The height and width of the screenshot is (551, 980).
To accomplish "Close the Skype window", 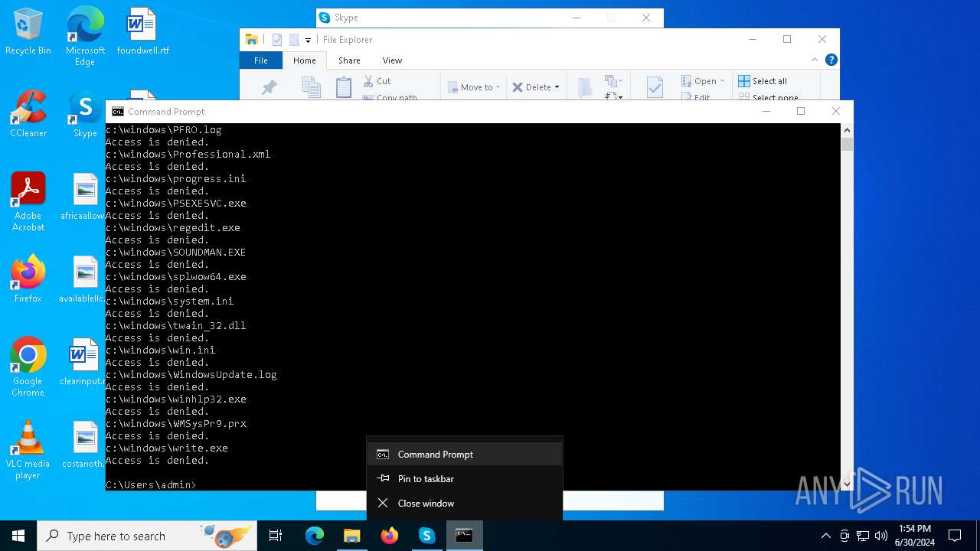I will coord(646,18).
